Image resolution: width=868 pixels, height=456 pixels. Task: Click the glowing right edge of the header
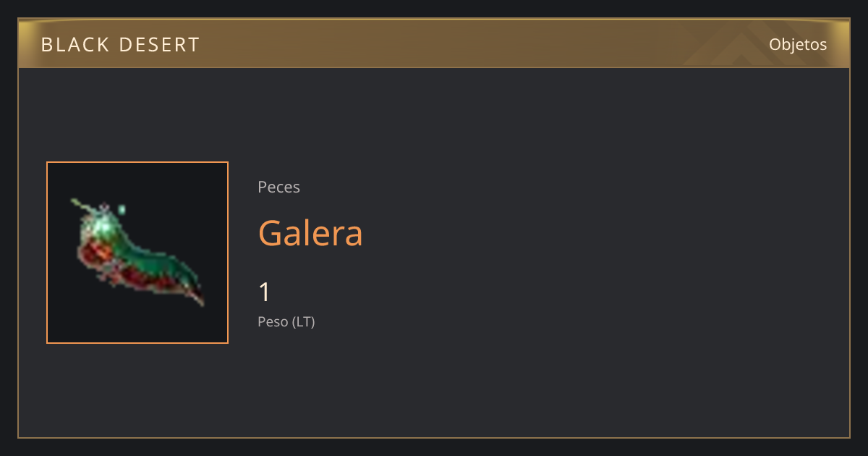tap(841, 44)
